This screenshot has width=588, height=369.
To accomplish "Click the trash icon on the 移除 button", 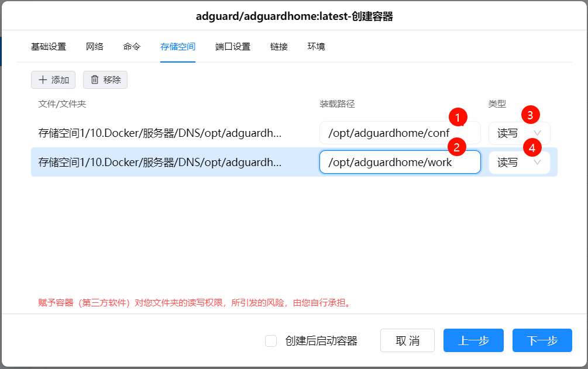I will [94, 80].
